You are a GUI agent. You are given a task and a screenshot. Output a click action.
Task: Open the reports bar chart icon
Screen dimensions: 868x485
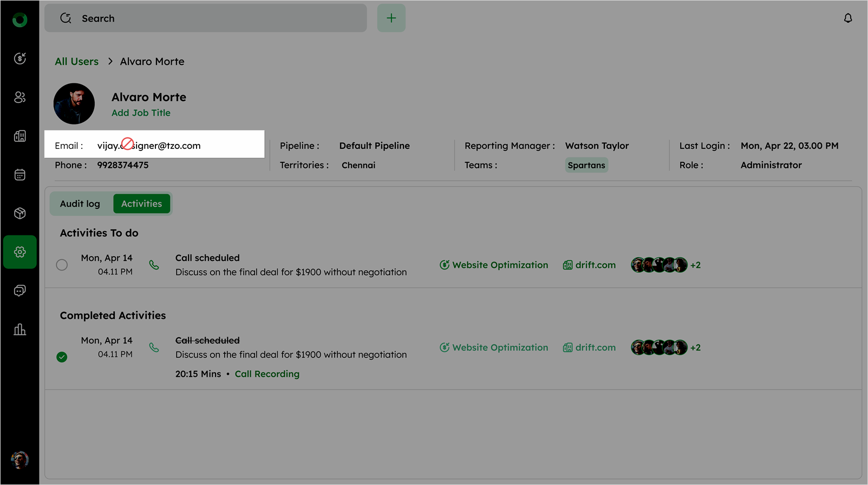(20, 330)
